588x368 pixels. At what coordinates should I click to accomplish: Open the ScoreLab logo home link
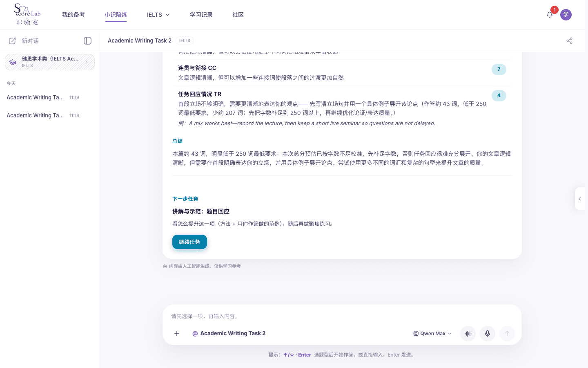[27, 14]
